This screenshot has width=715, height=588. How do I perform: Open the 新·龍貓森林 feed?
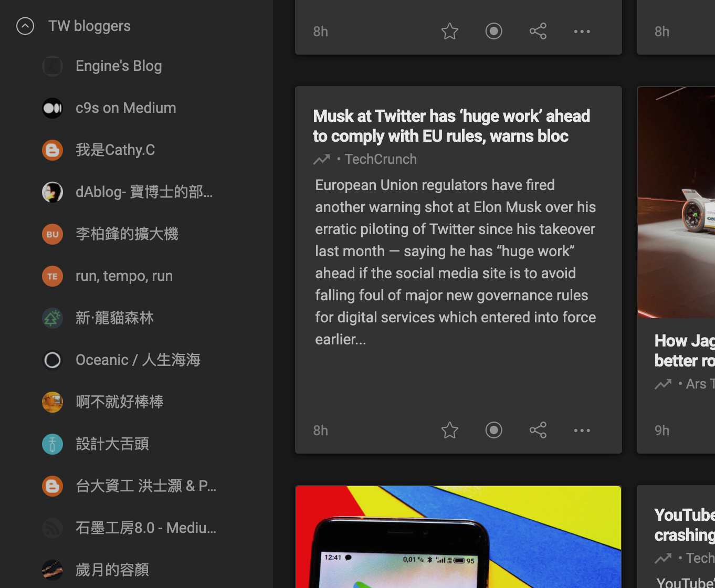(114, 318)
